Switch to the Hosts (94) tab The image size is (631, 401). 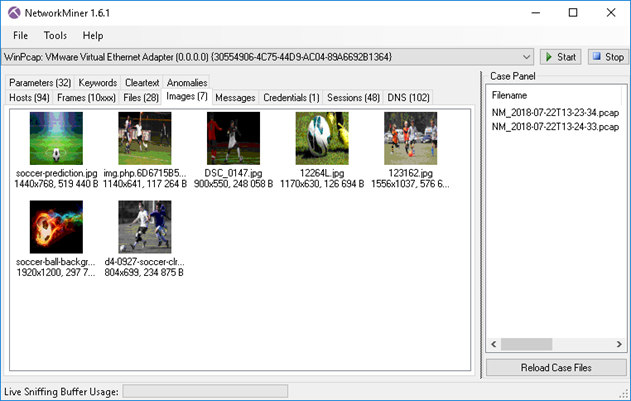click(29, 97)
